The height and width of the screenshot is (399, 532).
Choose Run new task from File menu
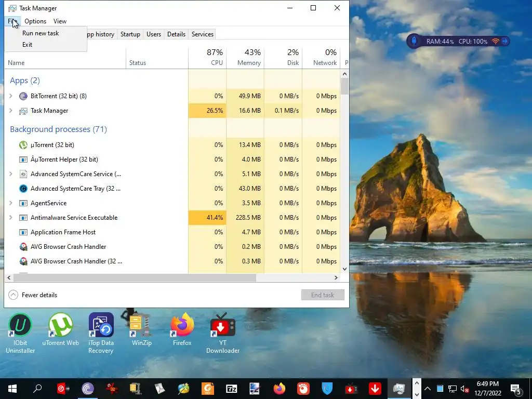pyautogui.click(x=41, y=33)
